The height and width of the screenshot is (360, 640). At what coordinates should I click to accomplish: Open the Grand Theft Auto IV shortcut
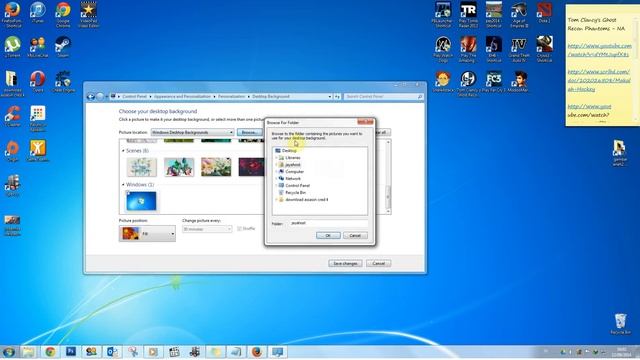point(519,49)
